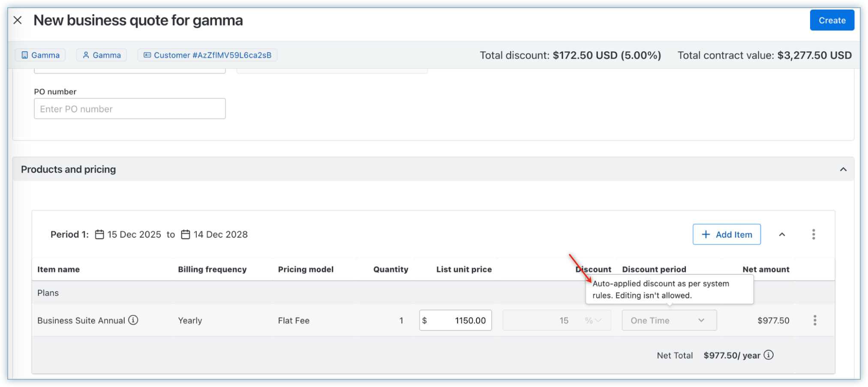
Task: Collapse the Period 1 block chevron
Action: click(782, 235)
